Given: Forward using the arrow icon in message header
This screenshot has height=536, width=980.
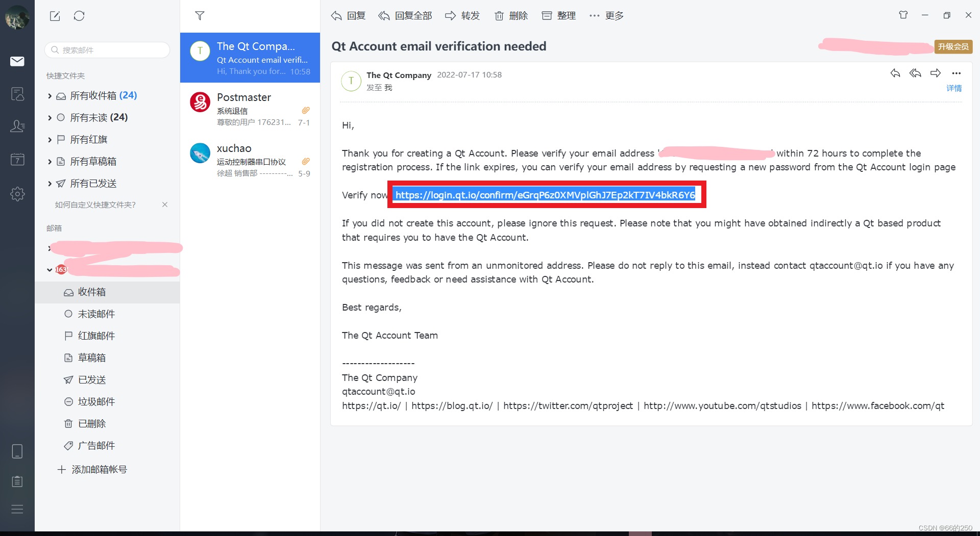Looking at the screenshot, I should [935, 73].
